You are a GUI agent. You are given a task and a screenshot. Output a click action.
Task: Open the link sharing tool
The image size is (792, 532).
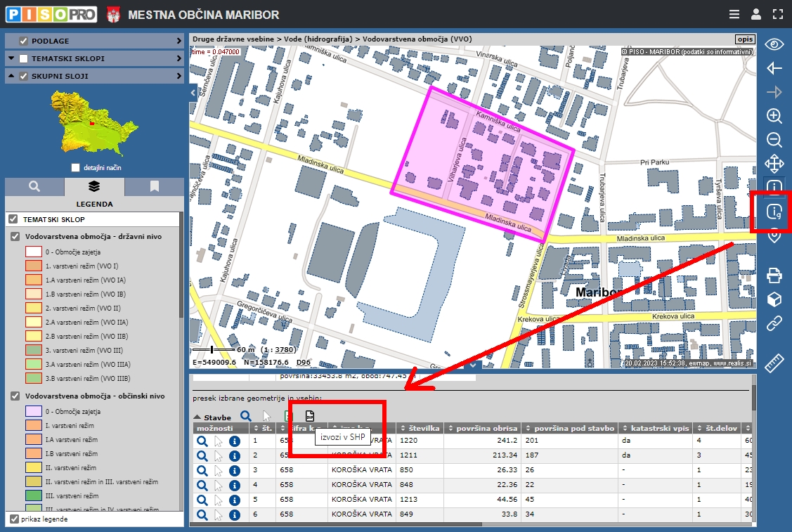[774, 324]
